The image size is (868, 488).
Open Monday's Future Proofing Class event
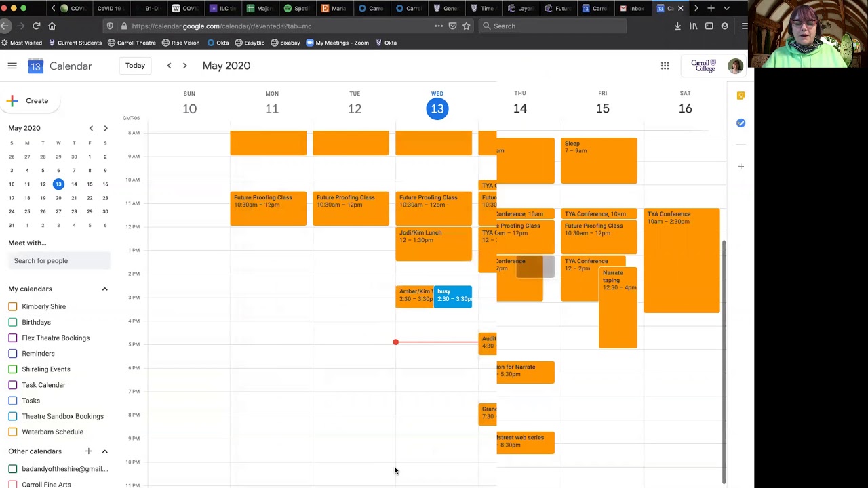coord(268,208)
